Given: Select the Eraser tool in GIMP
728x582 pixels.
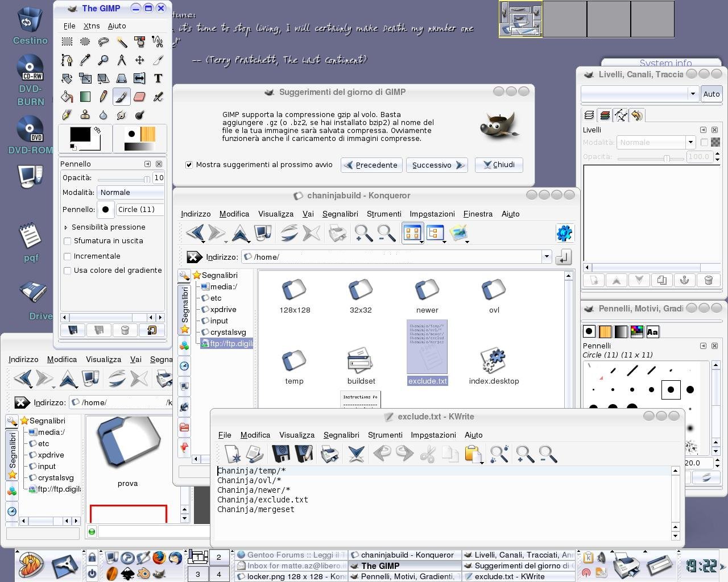Looking at the screenshot, I should click(x=140, y=97).
